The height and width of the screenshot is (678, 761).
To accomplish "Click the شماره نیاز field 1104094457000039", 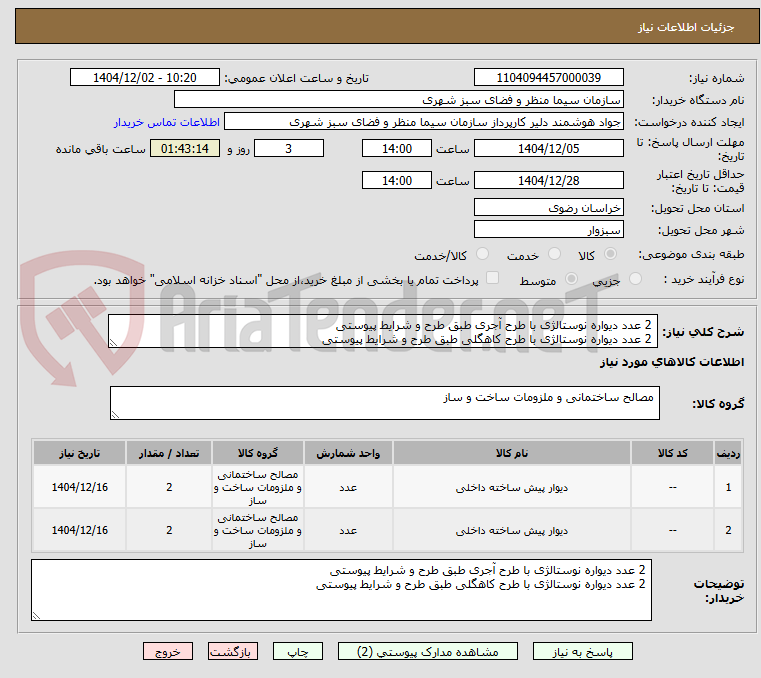I will (548, 78).
